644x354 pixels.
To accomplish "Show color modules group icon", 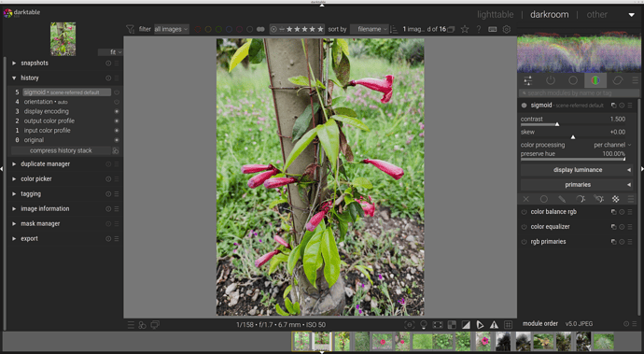I will pyautogui.click(x=595, y=80).
